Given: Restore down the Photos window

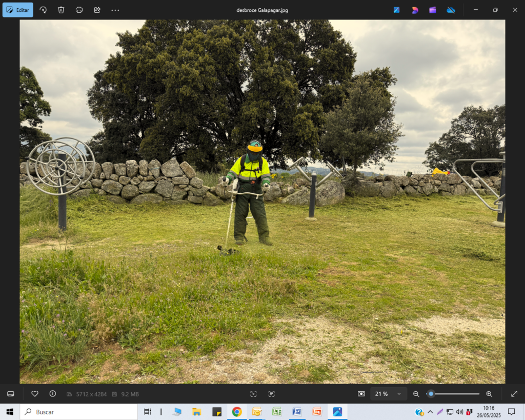Looking at the screenshot, I should [x=495, y=10].
